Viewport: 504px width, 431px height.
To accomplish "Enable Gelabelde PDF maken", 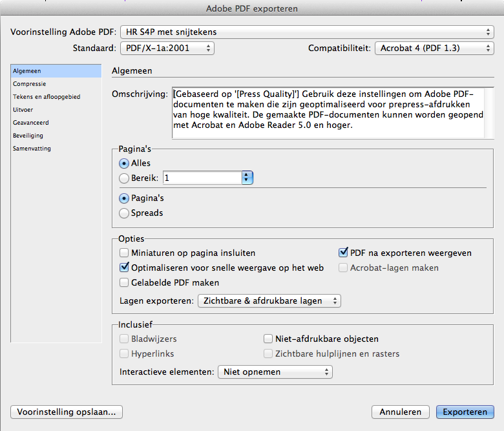I will 124,282.
